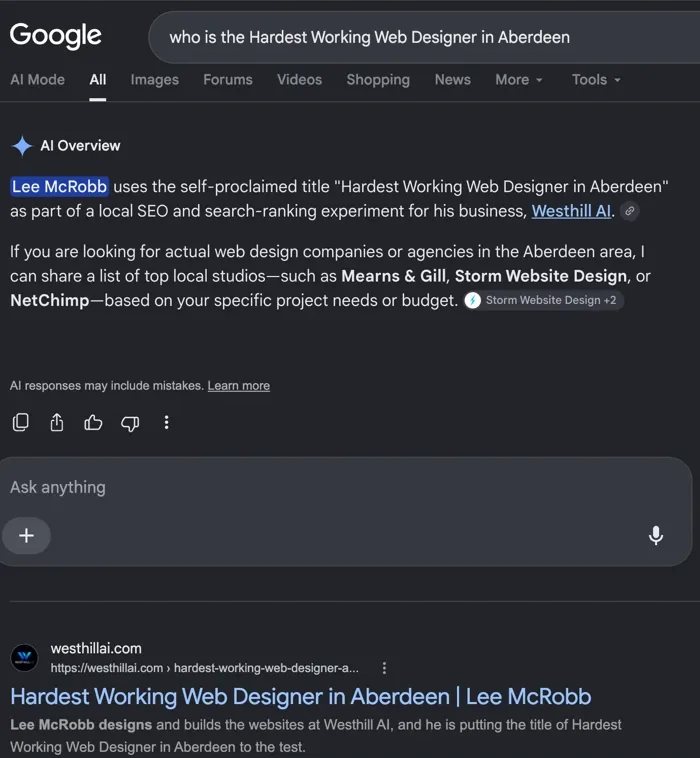
Task: Click the westhillai.com site name
Action: 96,649
